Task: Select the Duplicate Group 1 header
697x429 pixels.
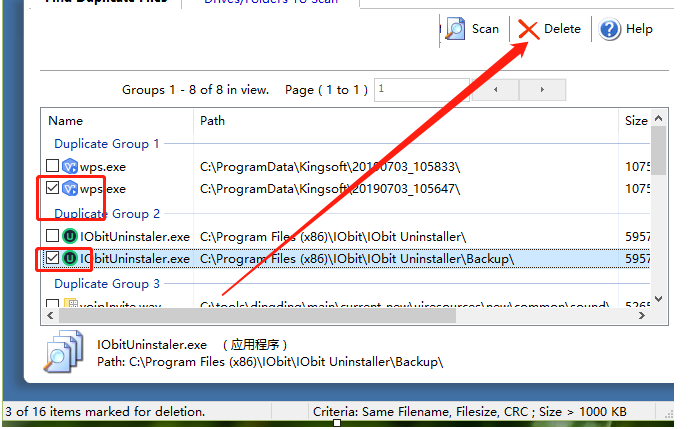Action: pyautogui.click(x=107, y=144)
